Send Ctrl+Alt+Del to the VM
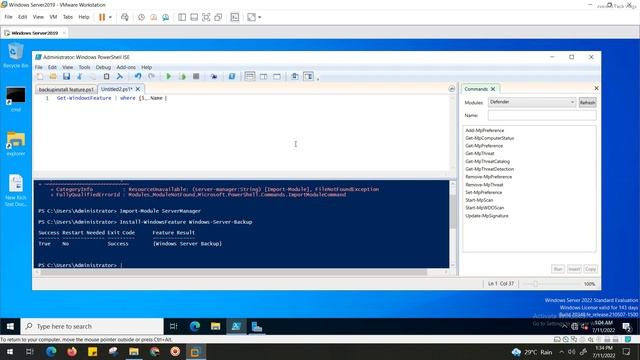This screenshot has width=640, height=360. click(125, 17)
